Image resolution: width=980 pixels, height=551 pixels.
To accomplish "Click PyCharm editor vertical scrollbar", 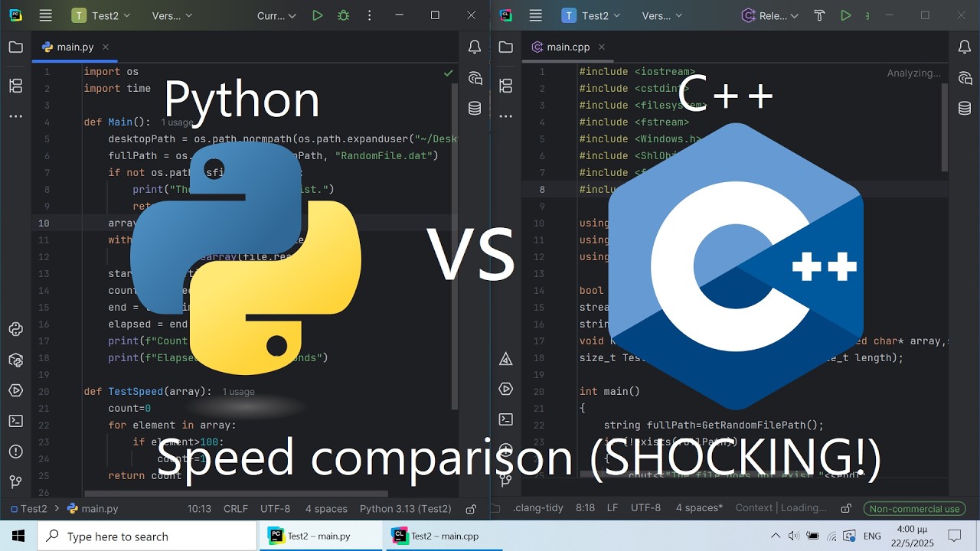I will [455, 245].
